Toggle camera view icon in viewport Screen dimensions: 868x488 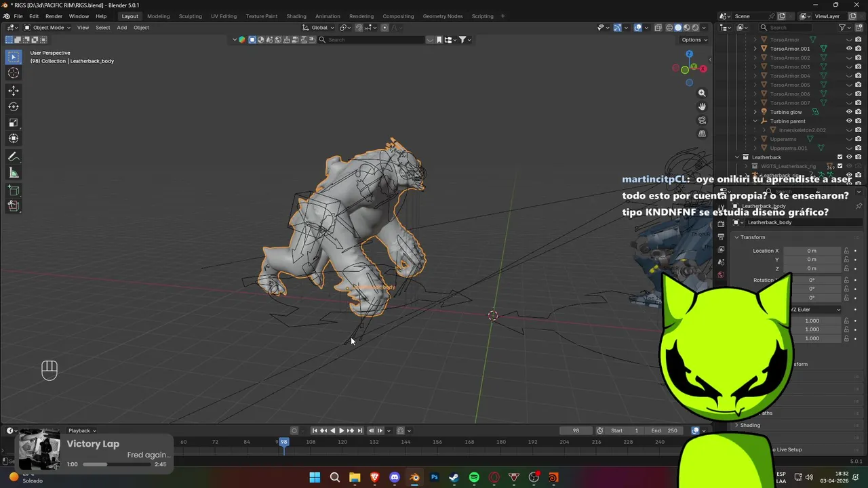[x=702, y=120]
